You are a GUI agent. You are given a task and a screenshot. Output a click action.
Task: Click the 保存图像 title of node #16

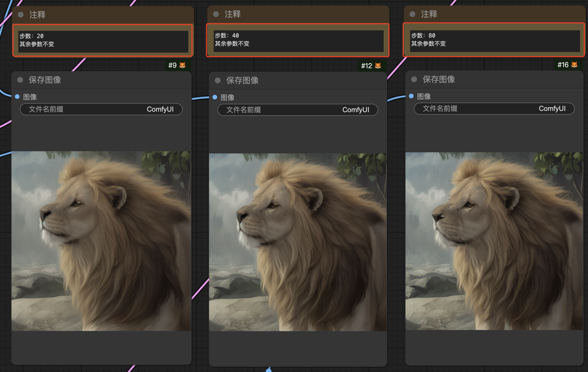coord(439,80)
